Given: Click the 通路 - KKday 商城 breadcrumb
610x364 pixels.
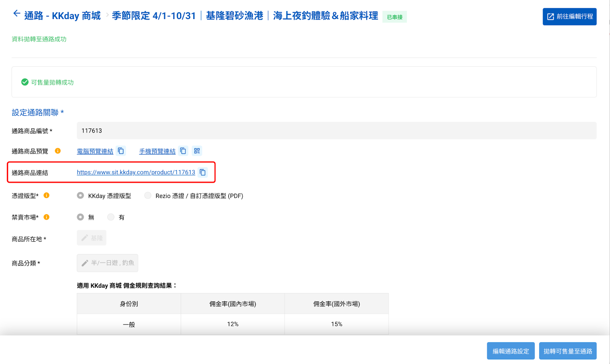Looking at the screenshot, I should coord(63,16).
